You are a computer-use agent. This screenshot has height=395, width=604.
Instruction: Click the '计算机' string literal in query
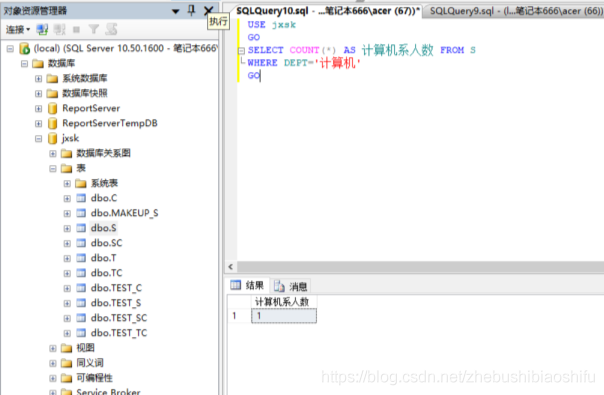337,63
